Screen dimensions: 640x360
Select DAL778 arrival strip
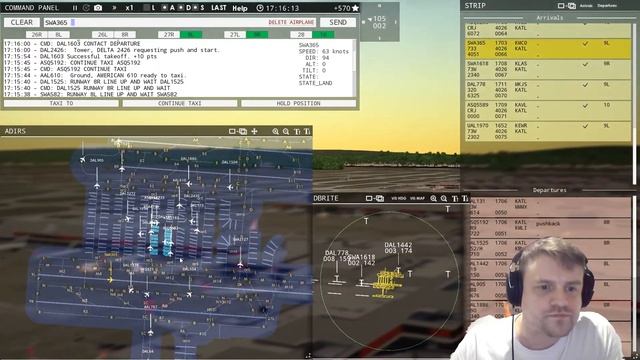point(548,90)
